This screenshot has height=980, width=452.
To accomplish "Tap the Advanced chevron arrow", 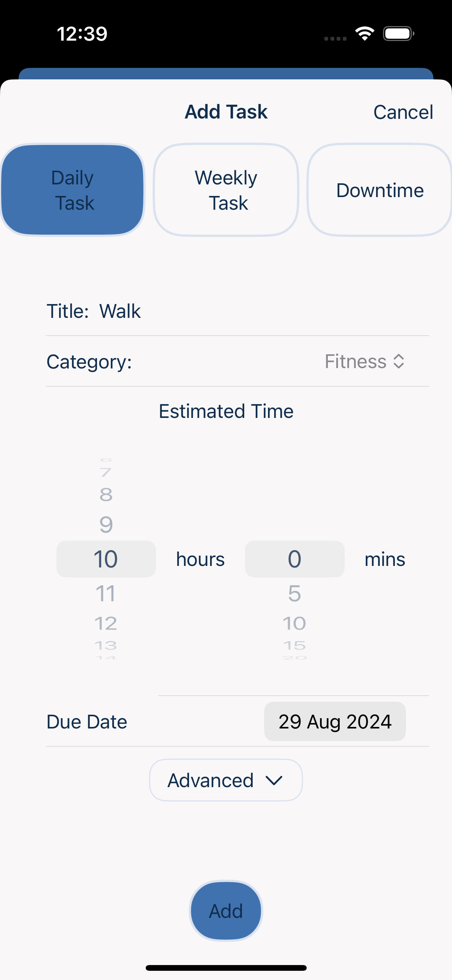I will pyautogui.click(x=274, y=780).
